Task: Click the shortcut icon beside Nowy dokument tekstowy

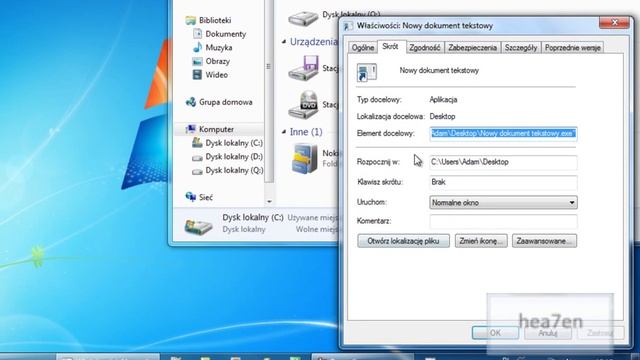Action: 367,72
